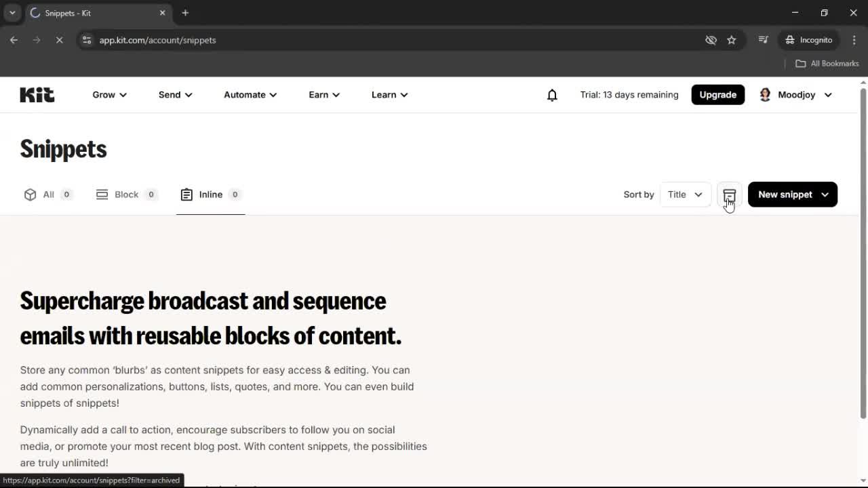
Task: Click the All Bookmarks folder icon
Action: 800,63
